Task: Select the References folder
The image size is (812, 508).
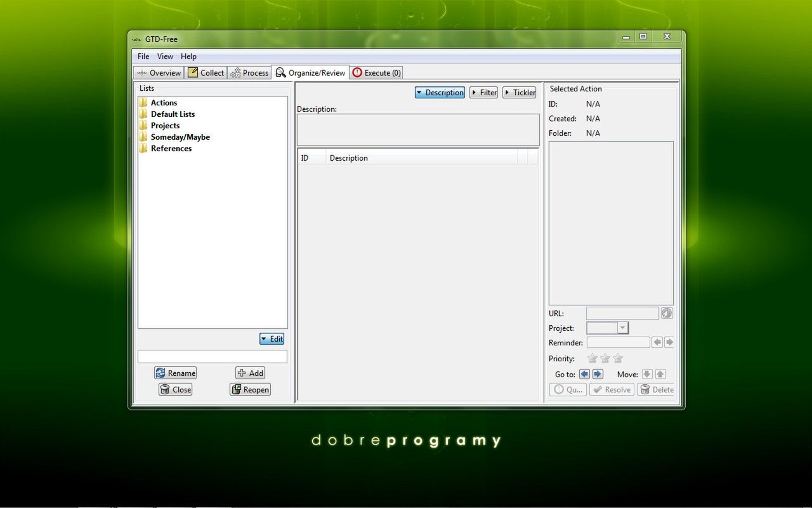Action: click(171, 149)
